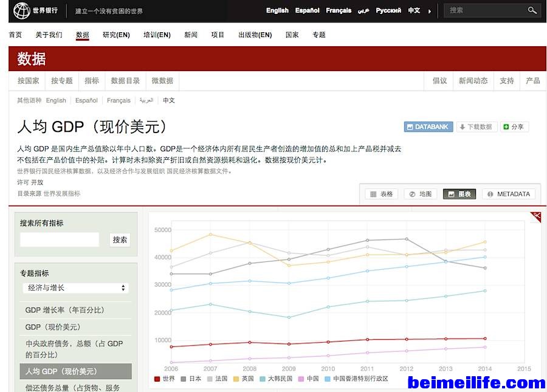The image size is (547, 392).
Task: Open the GDP 增长率 (年百分比) indicator link
Action: click(x=65, y=310)
